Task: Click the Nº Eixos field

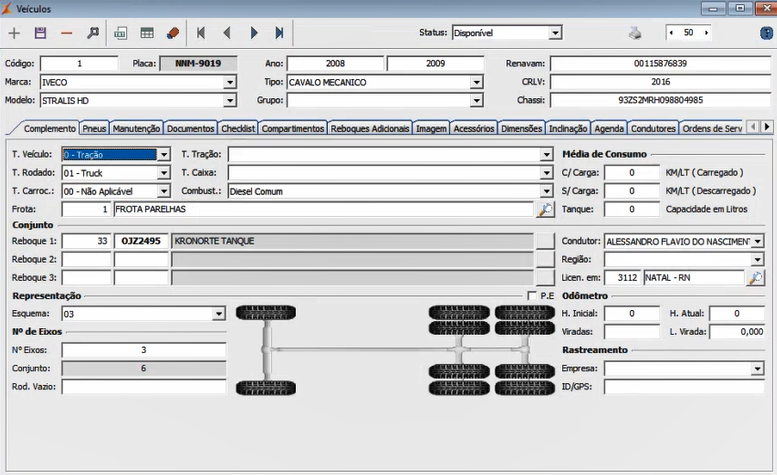Action: click(144, 350)
